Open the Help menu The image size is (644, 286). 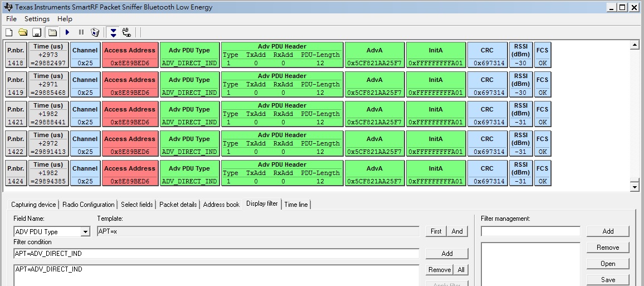65,19
